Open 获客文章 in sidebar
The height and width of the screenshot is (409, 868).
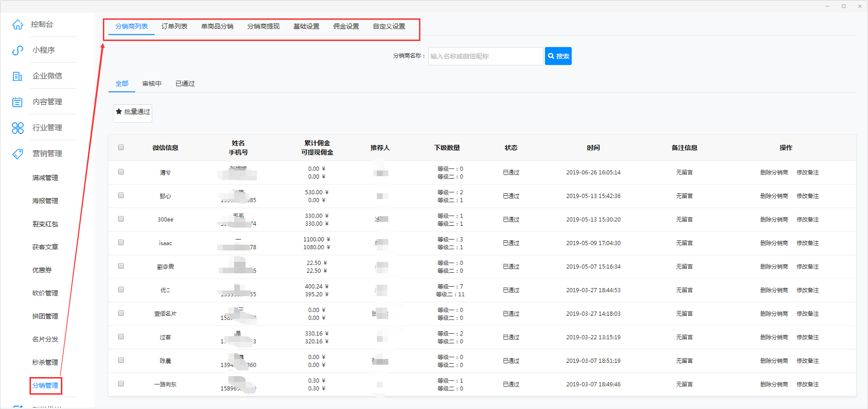(45, 247)
